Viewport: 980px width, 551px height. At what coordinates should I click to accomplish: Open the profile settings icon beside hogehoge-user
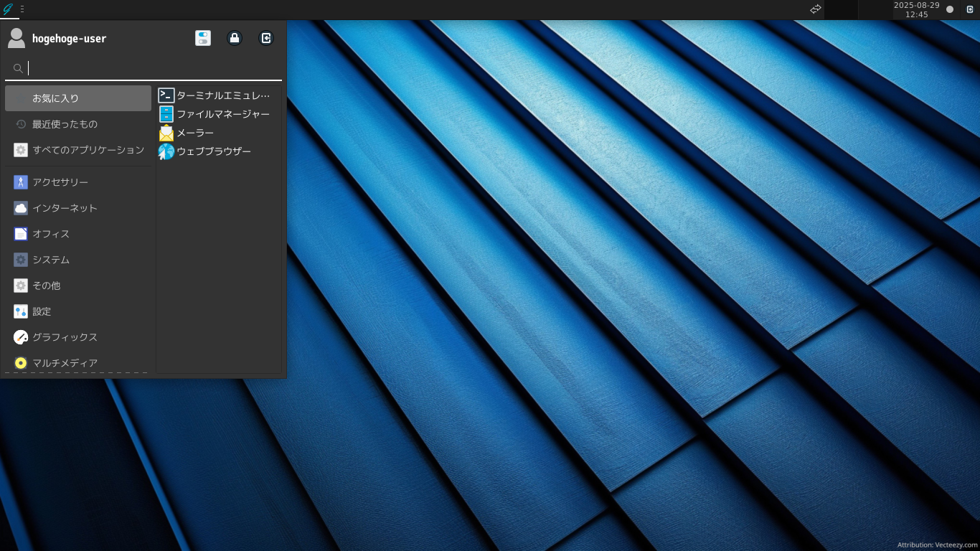(x=203, y=38)
